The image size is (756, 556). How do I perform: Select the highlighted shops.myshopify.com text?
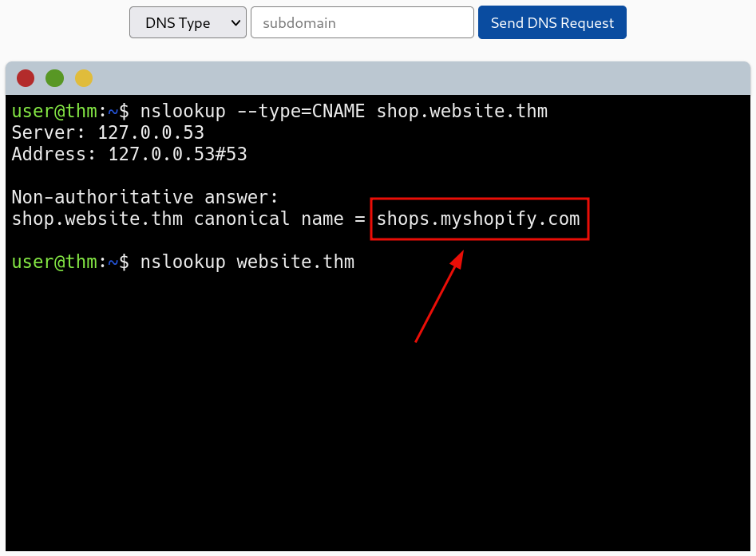tap(478, 219)
